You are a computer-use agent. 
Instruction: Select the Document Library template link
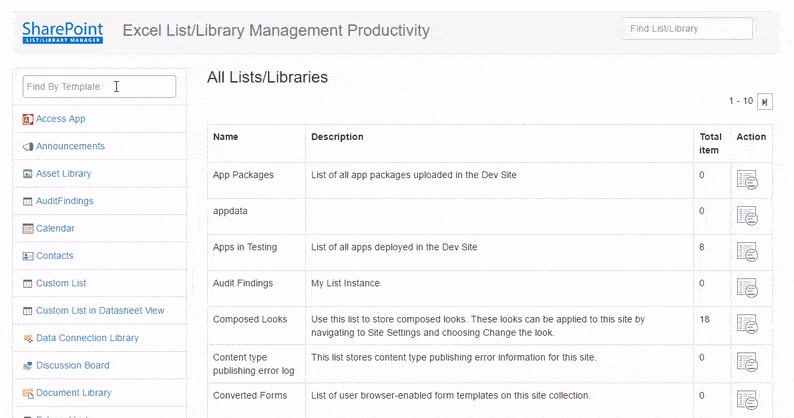point(74,392)
